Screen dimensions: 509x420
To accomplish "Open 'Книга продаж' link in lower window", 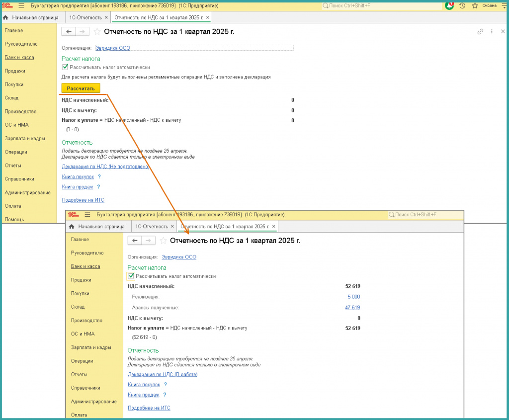I will [144, 395].
